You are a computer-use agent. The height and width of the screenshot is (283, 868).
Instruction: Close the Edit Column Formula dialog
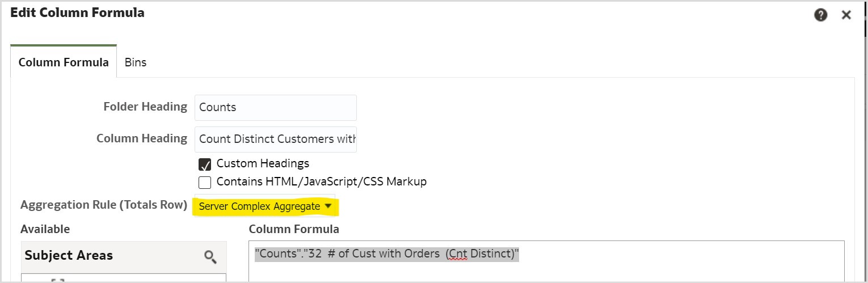846,15
